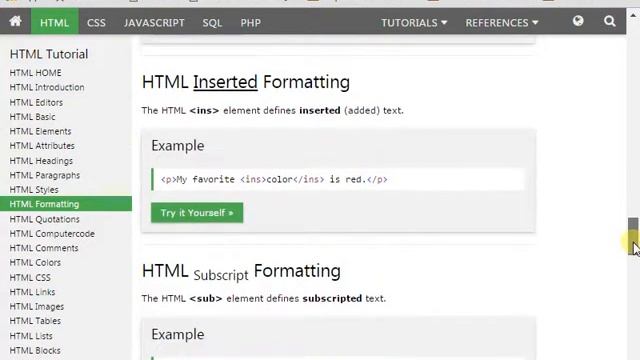Go to HTML Editors sidebar link
The image size is (640, 360).
click(x=36, y=102)
